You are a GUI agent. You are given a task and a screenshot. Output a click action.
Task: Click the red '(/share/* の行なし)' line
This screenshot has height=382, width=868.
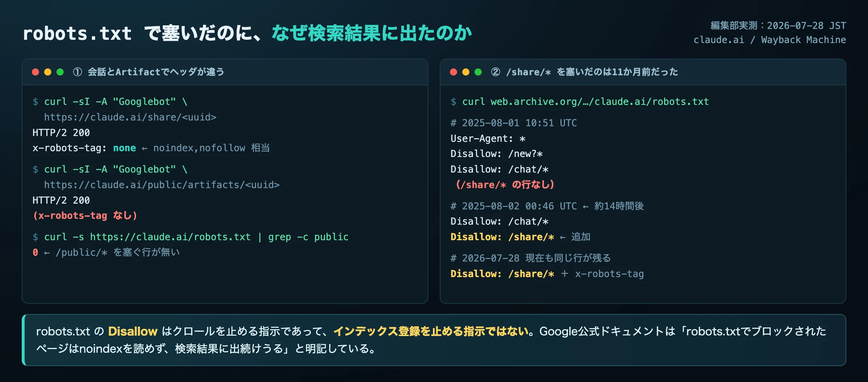click(x=505, y=185)
